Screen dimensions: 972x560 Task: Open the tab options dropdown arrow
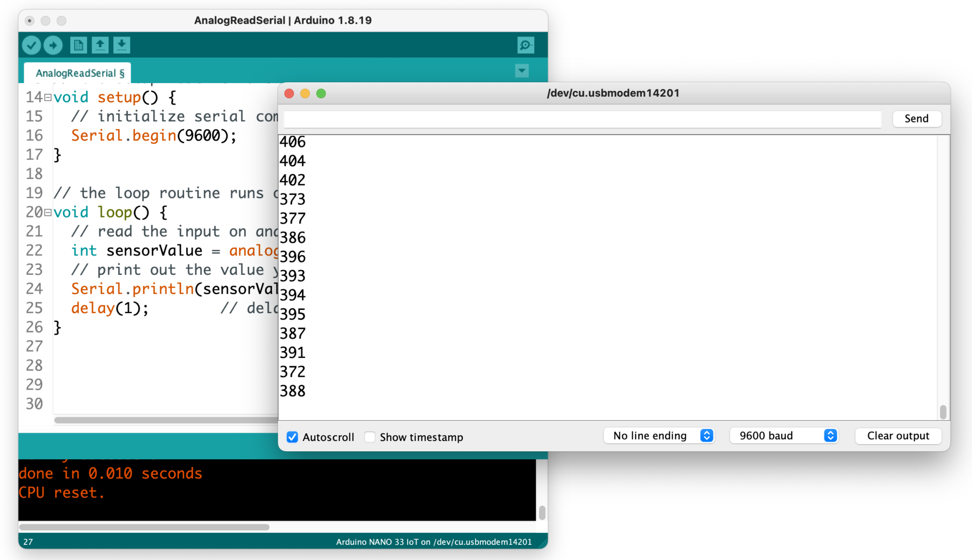pos(522,71)
